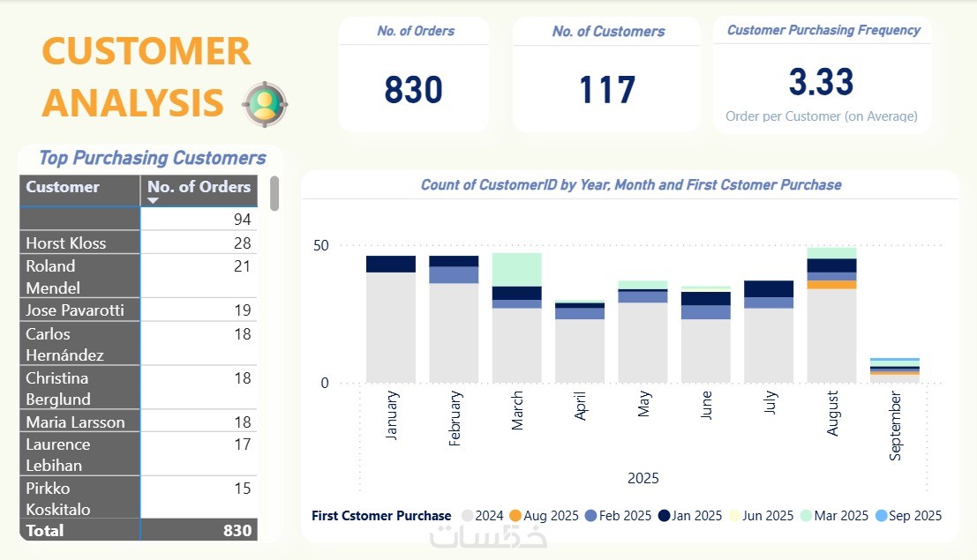Viewport: 977px width, 560px height.
Task: Click the 117 No. of Customers card value
Action: 607,90
